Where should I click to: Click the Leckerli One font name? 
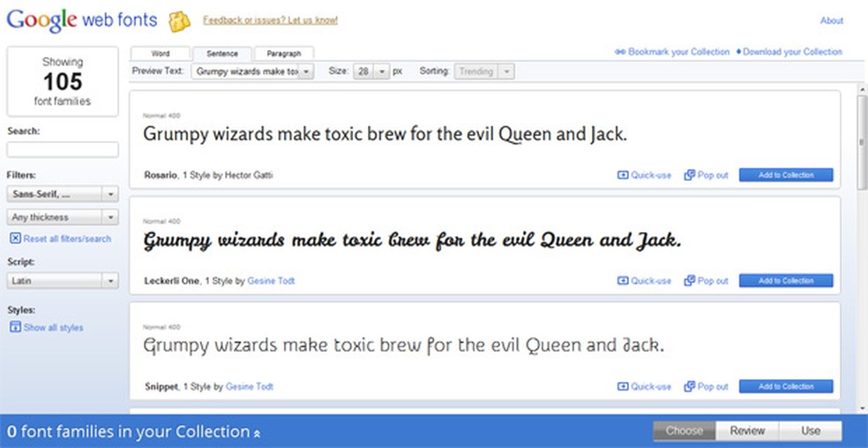[172, 280]
